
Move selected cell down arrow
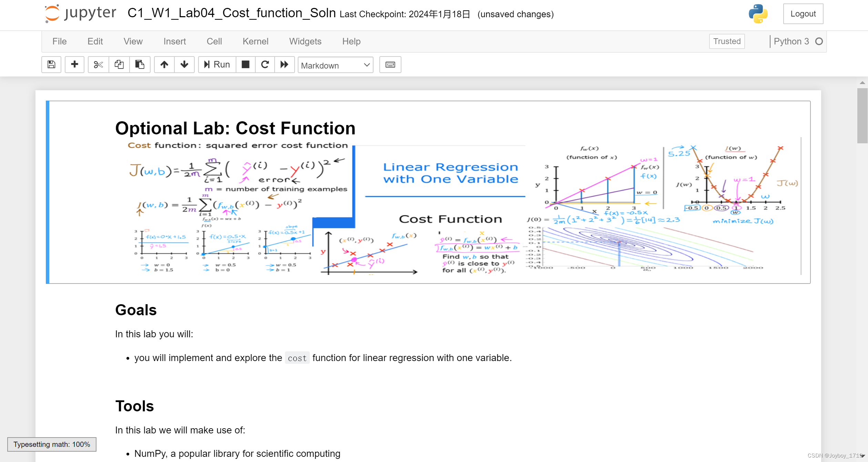click(x=184, y=64)
